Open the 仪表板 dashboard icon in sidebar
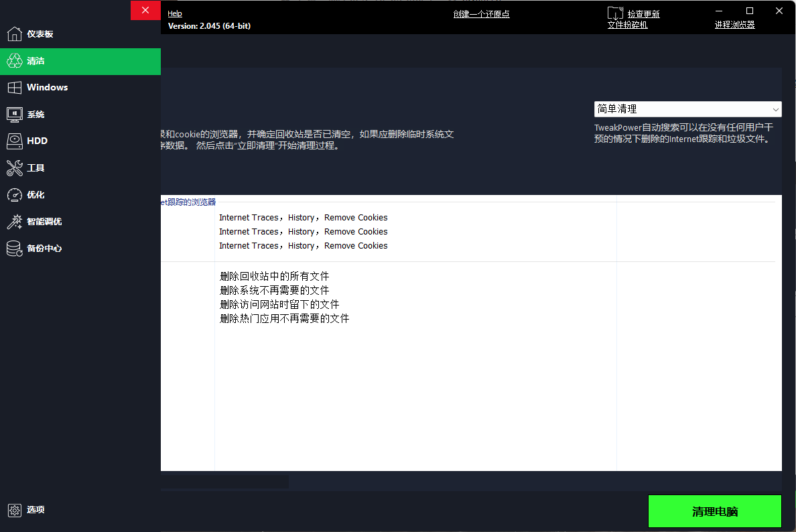The width and height of the screenshot is (796, 532). pyautogui.click(x=14, y=34)
